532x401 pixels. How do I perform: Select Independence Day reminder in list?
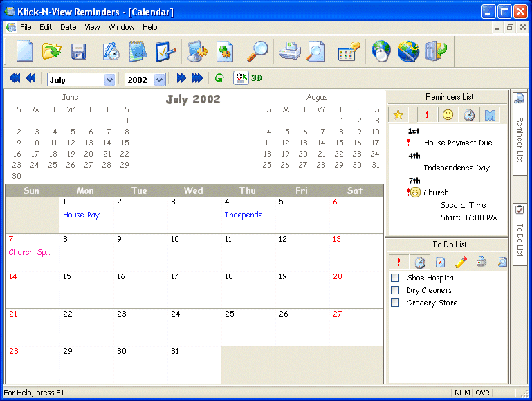click(x=457, y=168)
